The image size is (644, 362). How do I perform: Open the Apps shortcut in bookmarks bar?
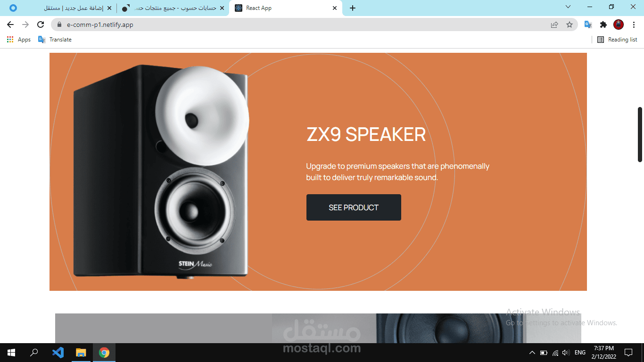[x=19, y=40]
